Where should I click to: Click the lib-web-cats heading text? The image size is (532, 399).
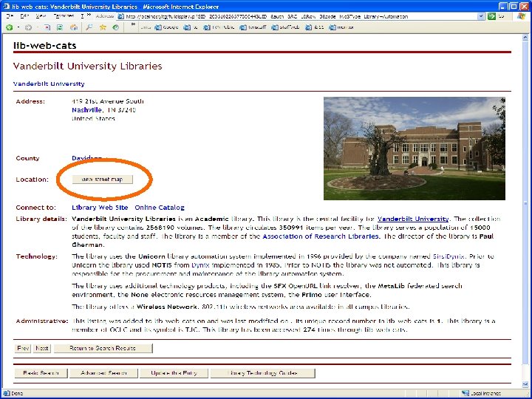[45, 46]
